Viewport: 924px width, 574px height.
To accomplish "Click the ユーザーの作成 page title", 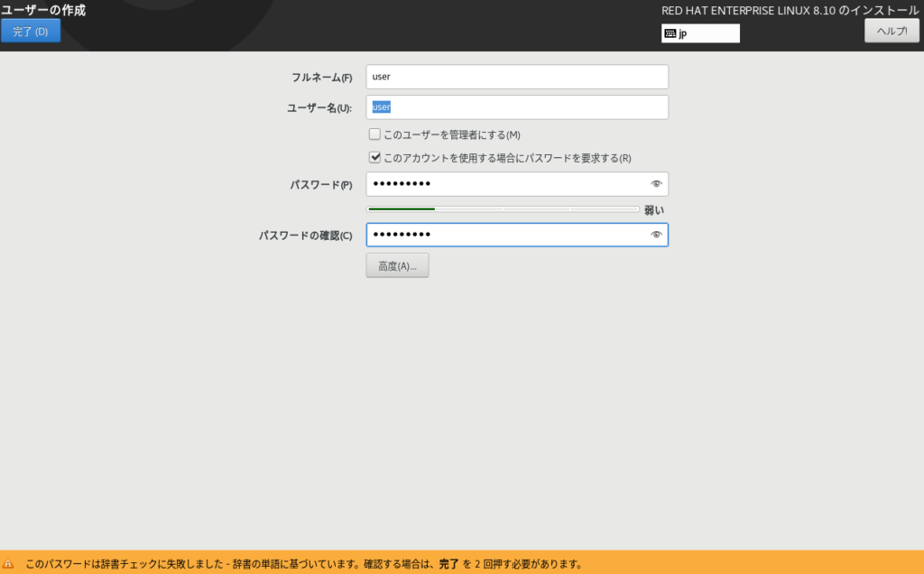I will 43,10.
